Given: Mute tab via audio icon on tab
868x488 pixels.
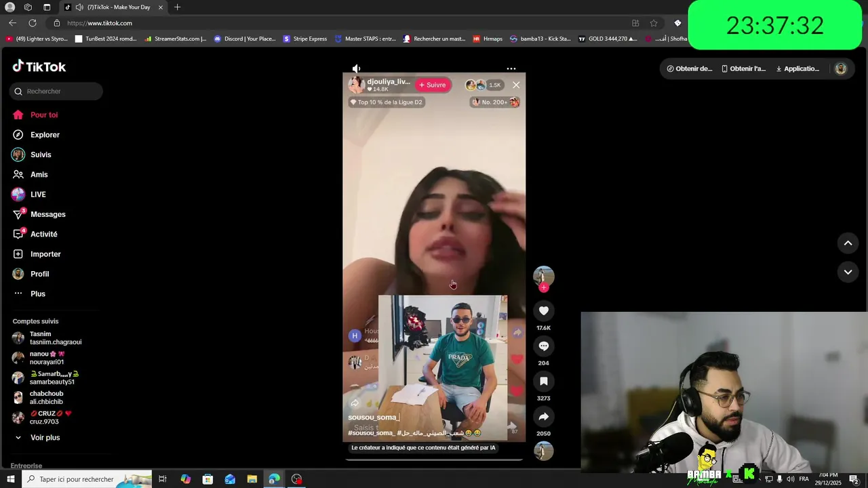Looking at the screenshot, I should (79, 7).
